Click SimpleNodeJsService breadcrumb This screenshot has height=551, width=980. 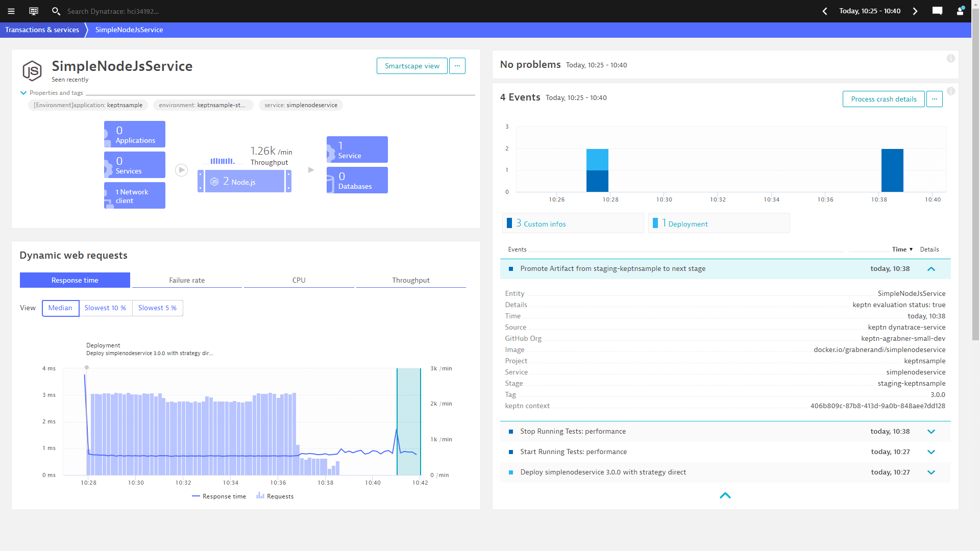click(x=129, y=30)
